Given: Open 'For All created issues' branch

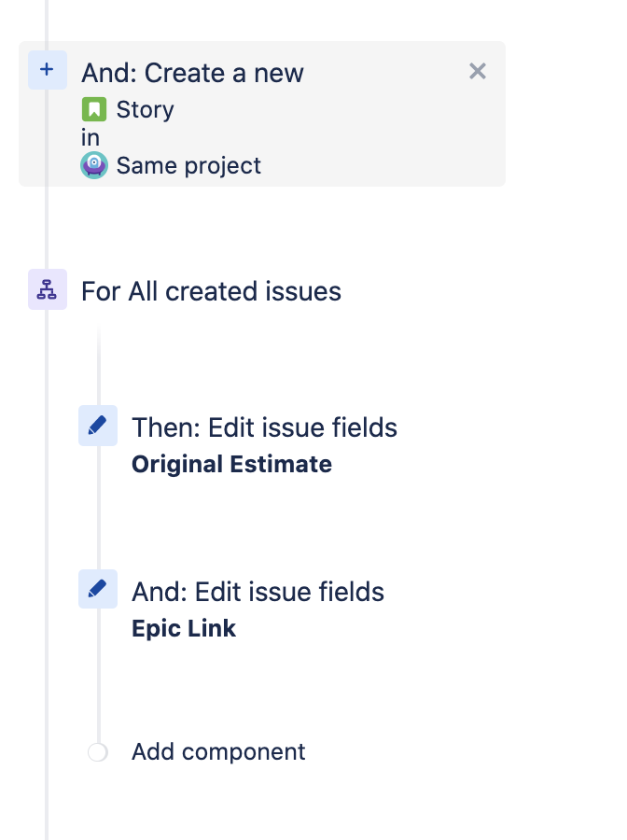Looking at the screenshot, I should (211, 291).
